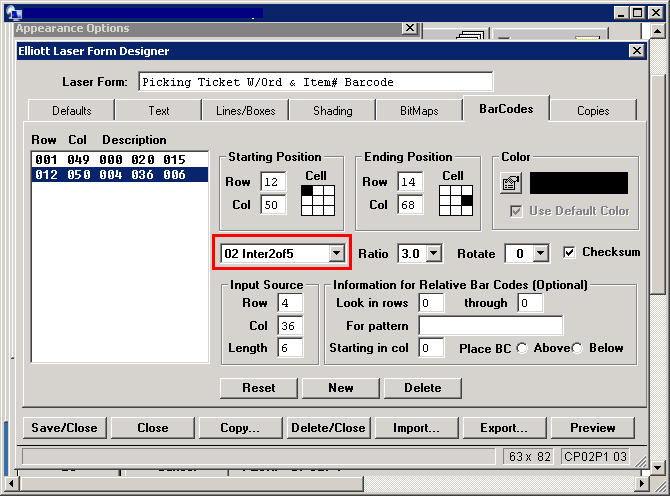Switch to the BitMaps tab
The height and width of the screenshot is (496, 670).
(419, 111)
